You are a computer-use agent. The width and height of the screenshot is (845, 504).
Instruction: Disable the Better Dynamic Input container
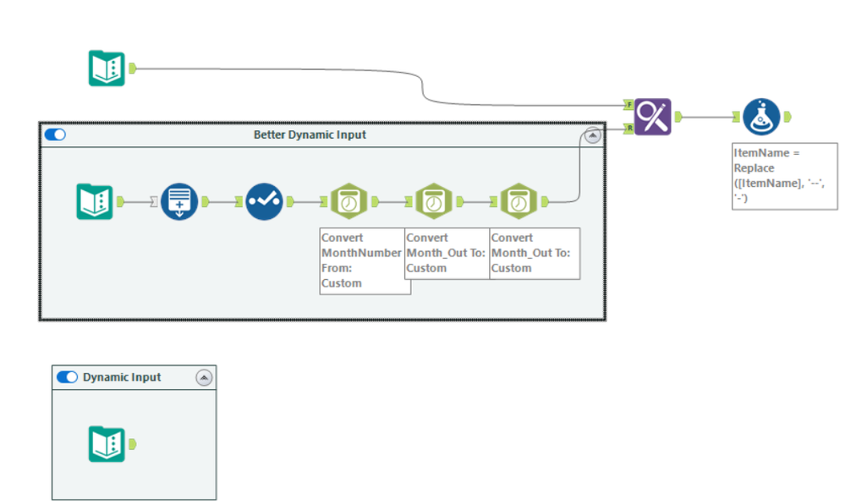click(x=55, y=134)
